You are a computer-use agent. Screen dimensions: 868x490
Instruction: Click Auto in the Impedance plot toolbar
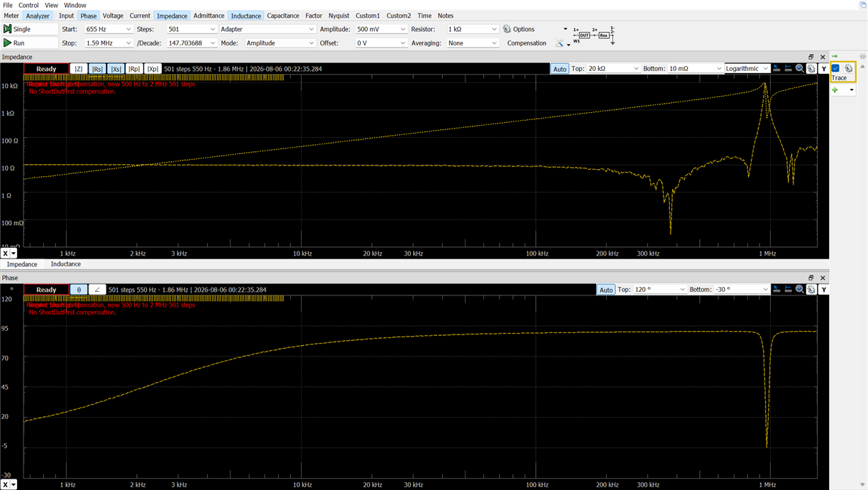click(560, 69)
